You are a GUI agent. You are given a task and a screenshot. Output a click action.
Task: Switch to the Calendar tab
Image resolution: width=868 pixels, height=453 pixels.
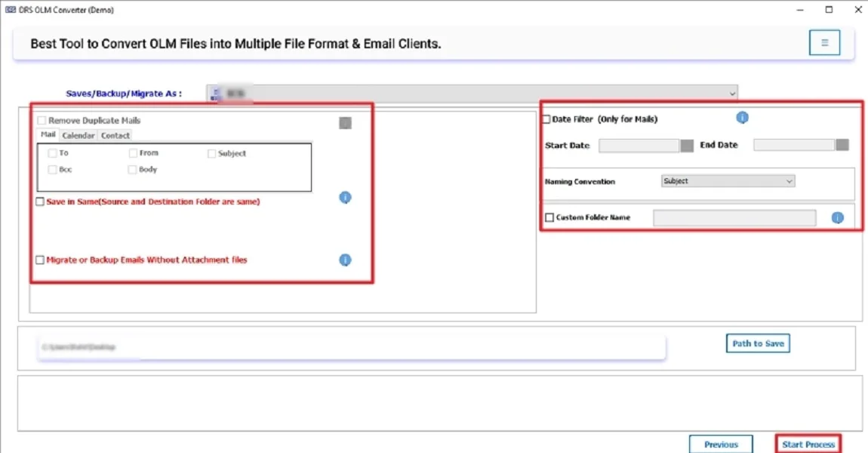pos(78,135)
